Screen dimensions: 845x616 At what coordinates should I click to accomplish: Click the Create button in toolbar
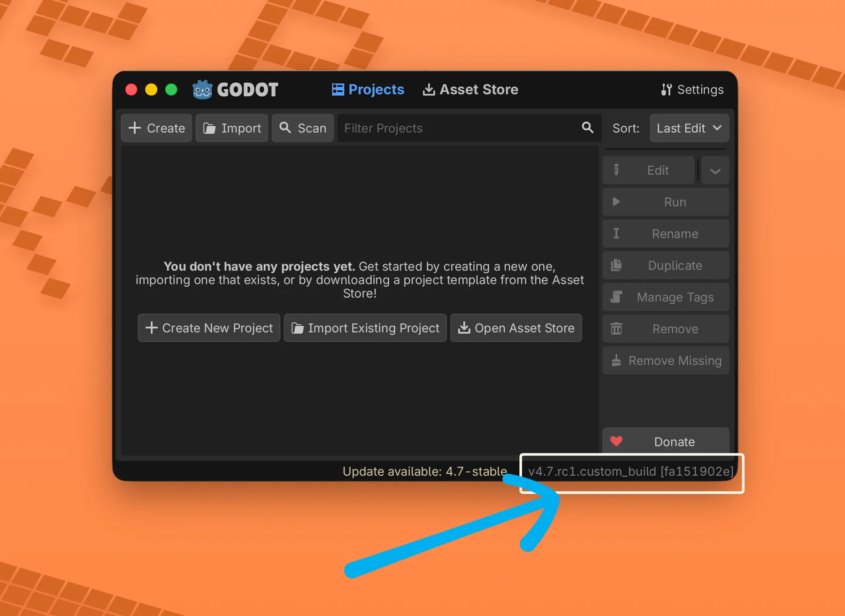pyautogui.click(x=156, y=128)
